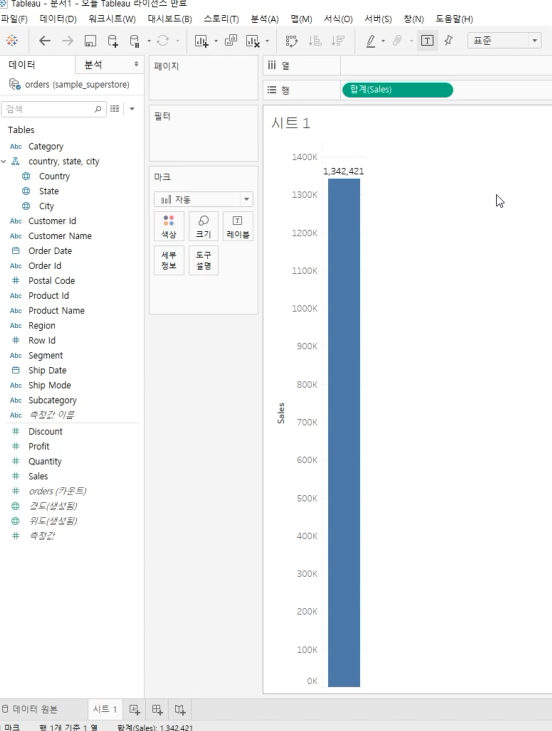
Task: Click the pause auto updates icon
Action: click(134, 41)
